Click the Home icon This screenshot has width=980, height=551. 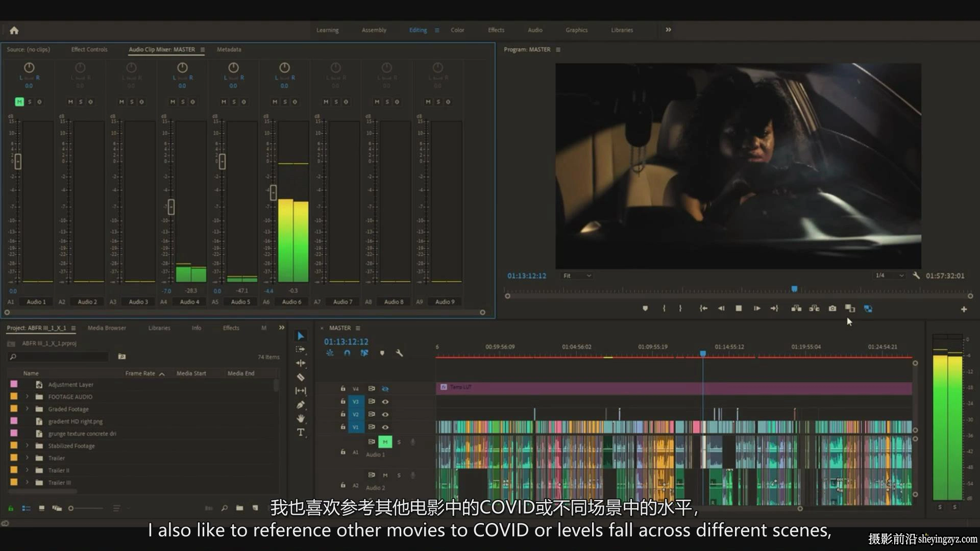[14, 30]
